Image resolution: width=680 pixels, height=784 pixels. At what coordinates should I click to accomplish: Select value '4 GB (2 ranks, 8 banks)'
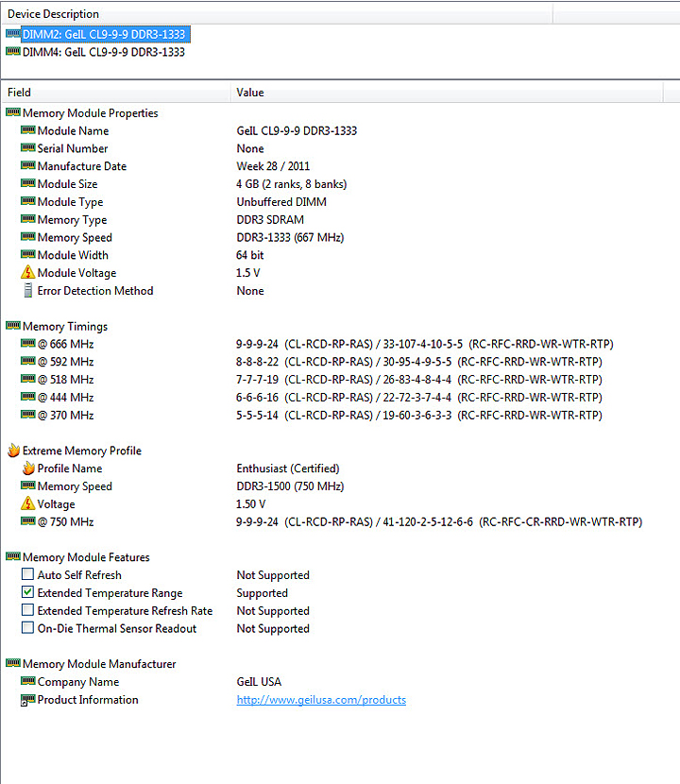click(292, 184)
